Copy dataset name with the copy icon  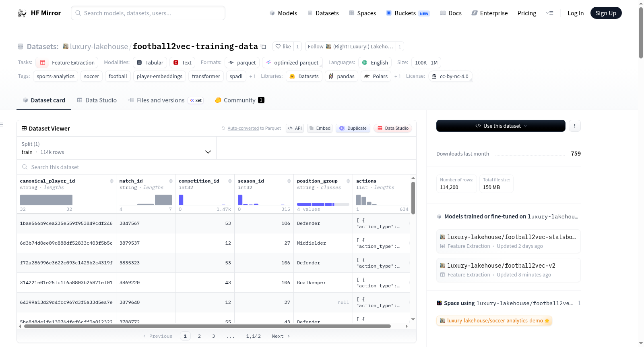pyautogui.click(x=263, y=46)
